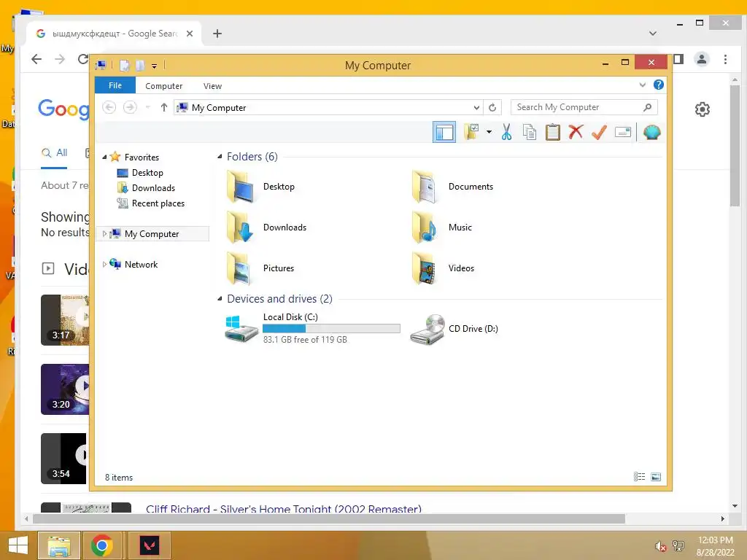Viewport: 747px width, 560px height.
Task: Collapse the Favorites tree node
Action: pos(104,157)
